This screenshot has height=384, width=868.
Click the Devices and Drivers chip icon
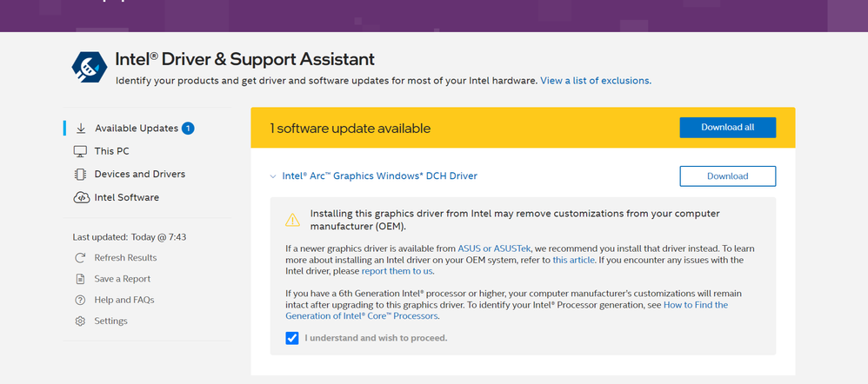click(x=81, y=175)
